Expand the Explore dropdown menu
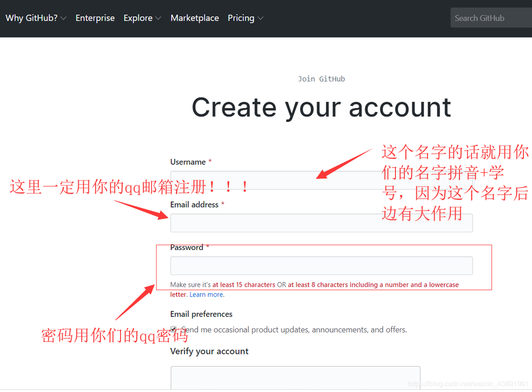The height and width of the screenshot is (392, 532). [x=142, y=18]
